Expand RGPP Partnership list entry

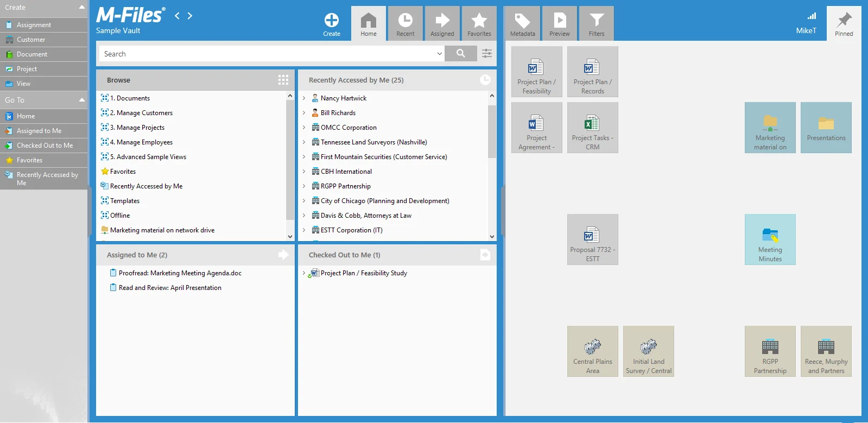[x=304, y=186]
